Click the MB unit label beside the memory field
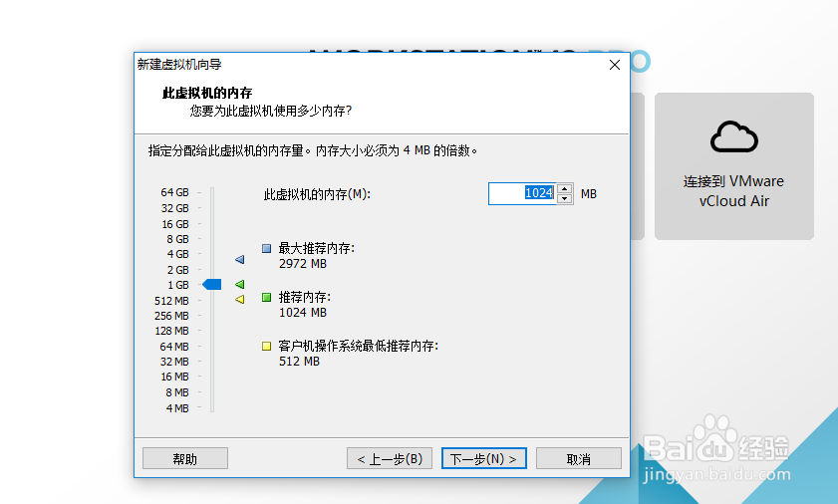This screenshot has width=838, height=504. [589, 194]
